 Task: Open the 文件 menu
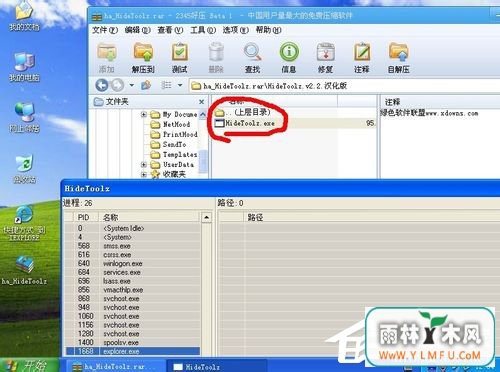pyautogui.click(x=105, y=30)
